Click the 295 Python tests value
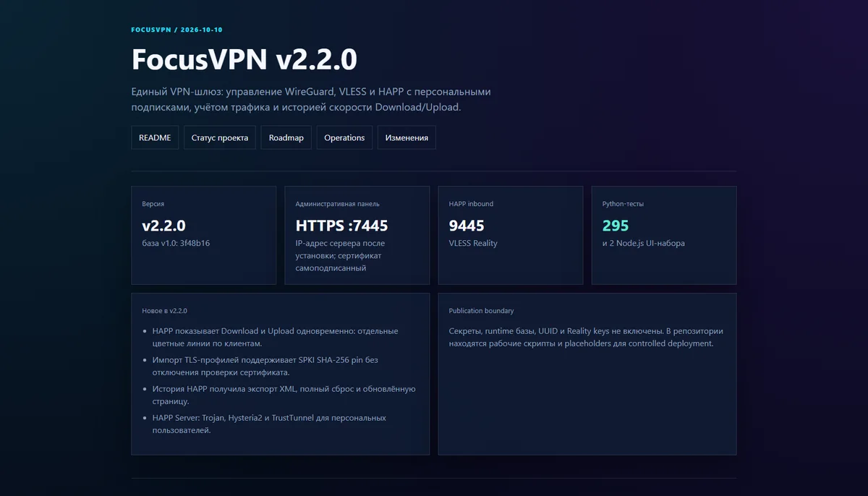 click(616, 226)
